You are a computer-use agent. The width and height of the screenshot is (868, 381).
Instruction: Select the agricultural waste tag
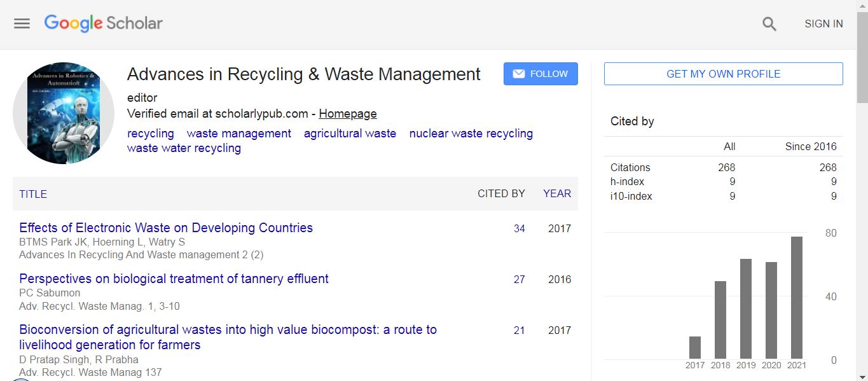(x=350, y=134)
